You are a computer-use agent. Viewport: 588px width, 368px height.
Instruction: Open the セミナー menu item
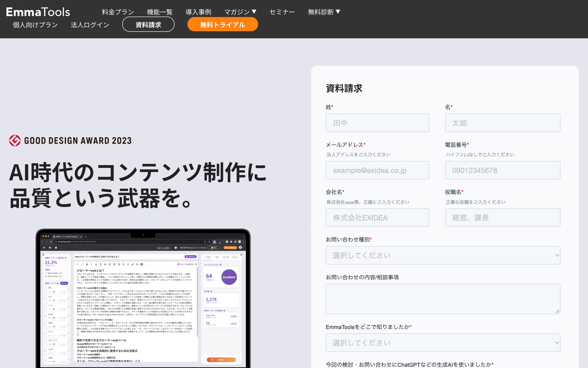click(x=282, y=12)
